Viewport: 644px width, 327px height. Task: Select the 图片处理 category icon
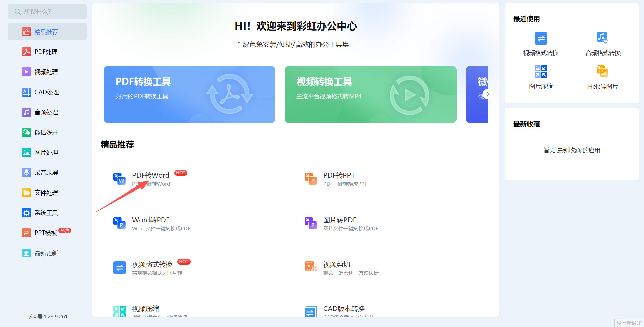pos(26,152)
